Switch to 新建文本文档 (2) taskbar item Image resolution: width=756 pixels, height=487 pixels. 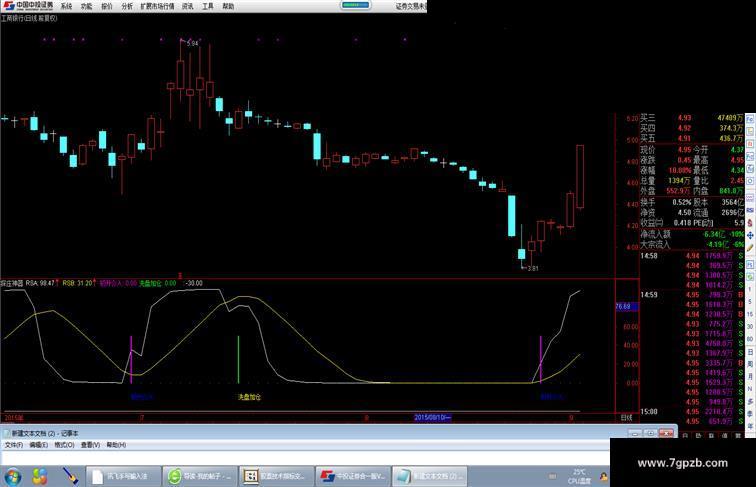tap(429, 476)
